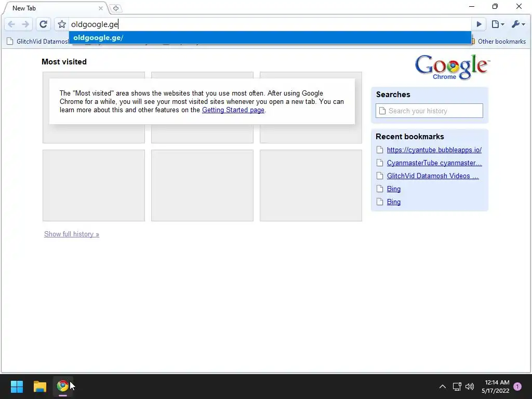
Task: Click the Back navigation arrow
Action: pyautogui.click(x=11, y=24)
